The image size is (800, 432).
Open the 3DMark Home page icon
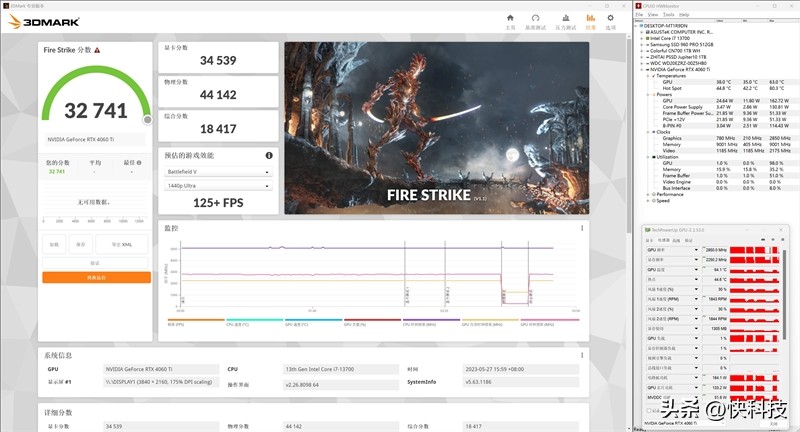tap(511, 19)
